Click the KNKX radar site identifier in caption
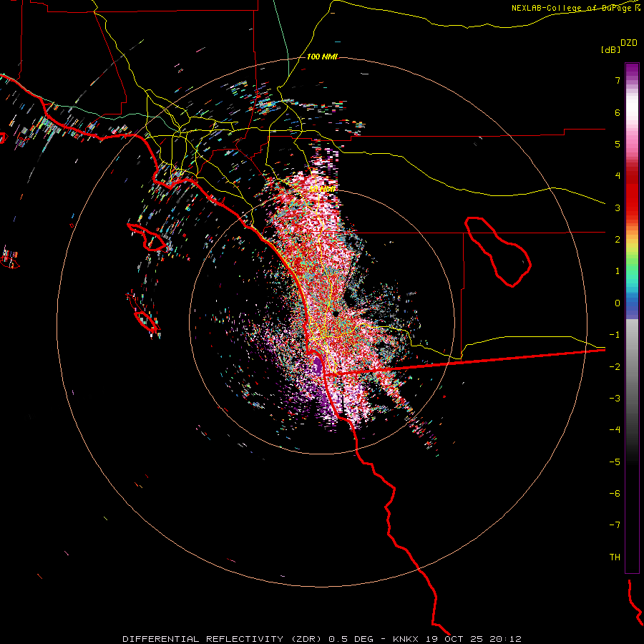 406,639
